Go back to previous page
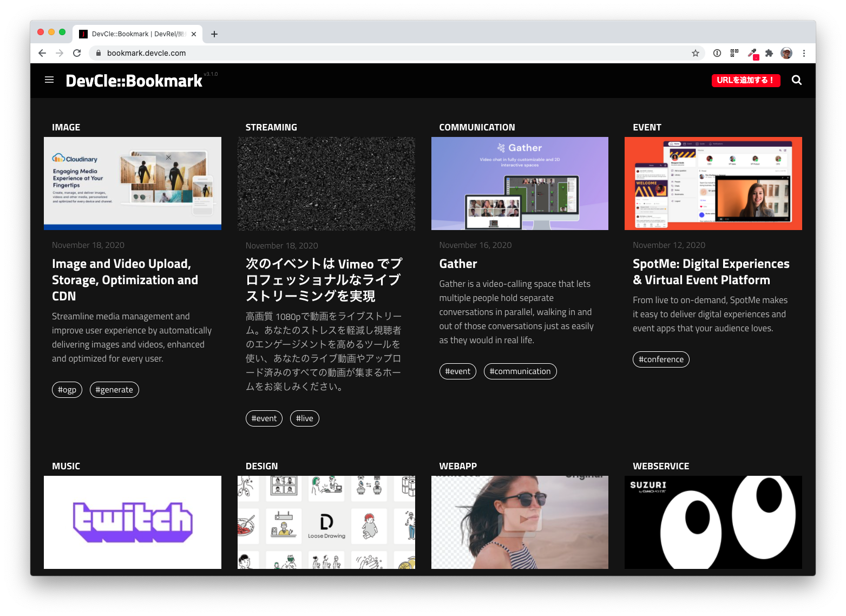Viewport: 846px width, 616px height. (x=42, y=53)
